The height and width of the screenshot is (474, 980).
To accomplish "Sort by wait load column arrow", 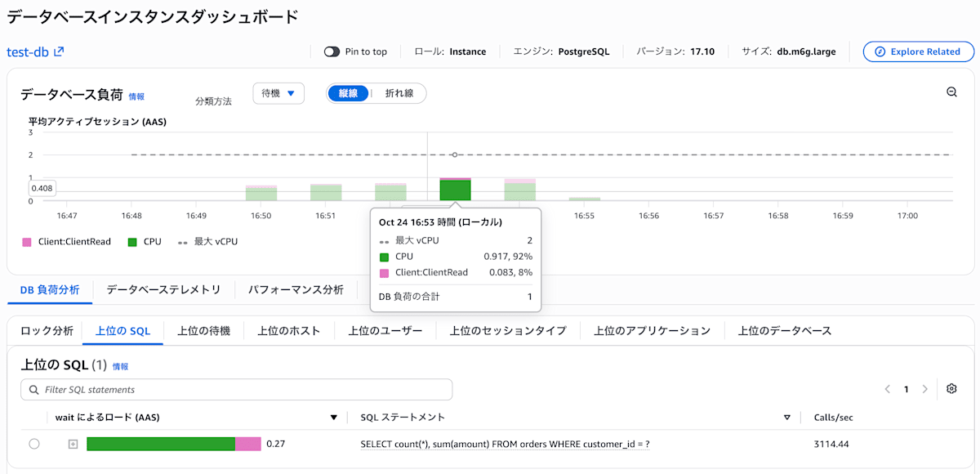I will pos(333,418).
